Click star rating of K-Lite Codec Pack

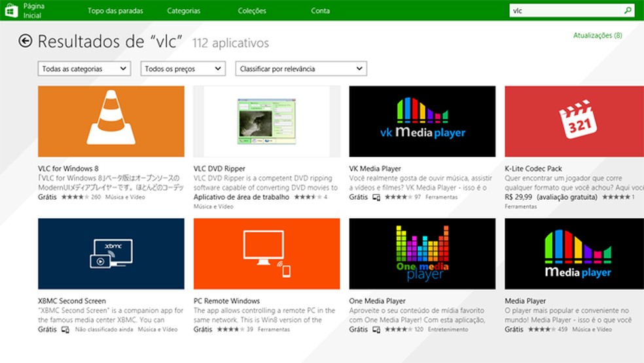point(616,197)
